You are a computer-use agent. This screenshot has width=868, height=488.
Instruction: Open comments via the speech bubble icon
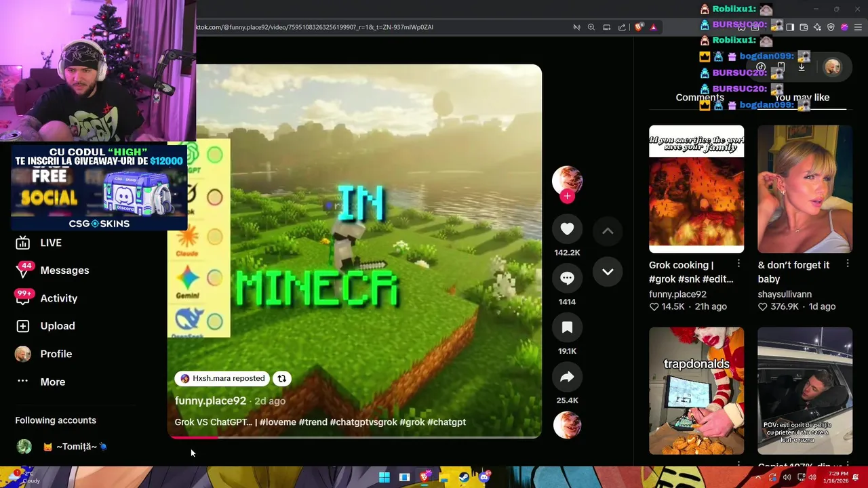pos(567,279)
